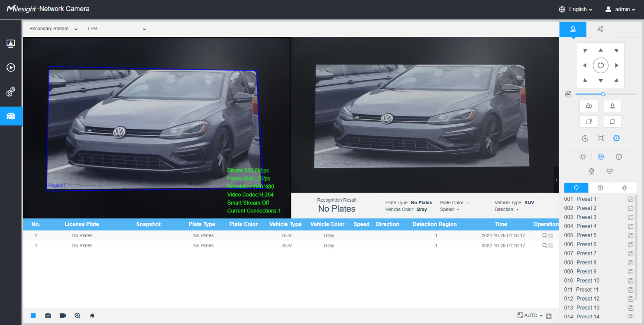Click the left focus near button
The image size is (644, 325).
coord(589,122)
